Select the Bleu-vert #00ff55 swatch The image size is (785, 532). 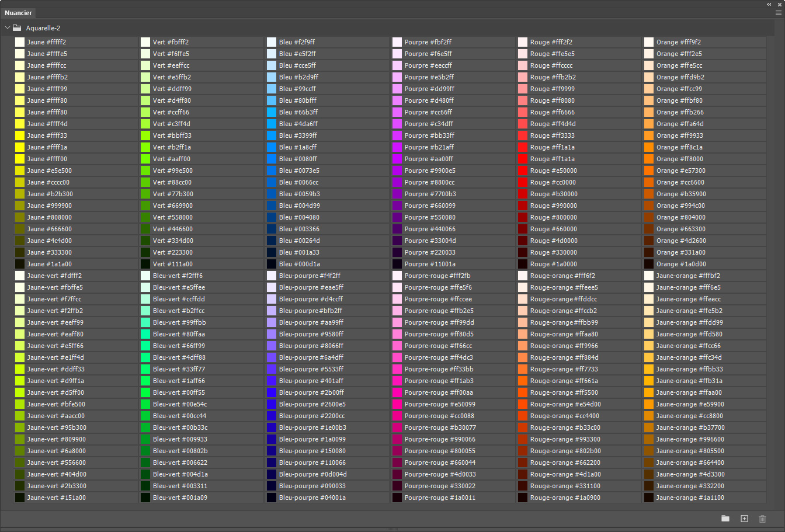(145, 392)
